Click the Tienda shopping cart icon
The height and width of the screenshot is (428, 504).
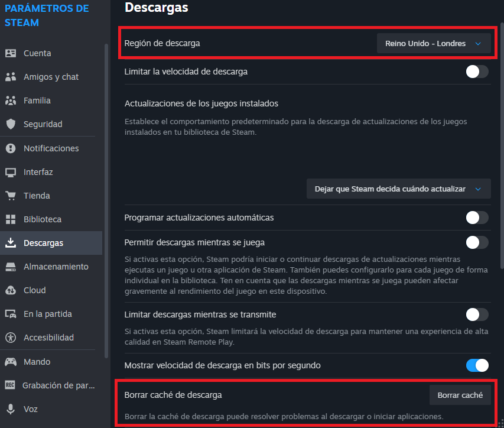pyautogui.click(x=11, y=196)
